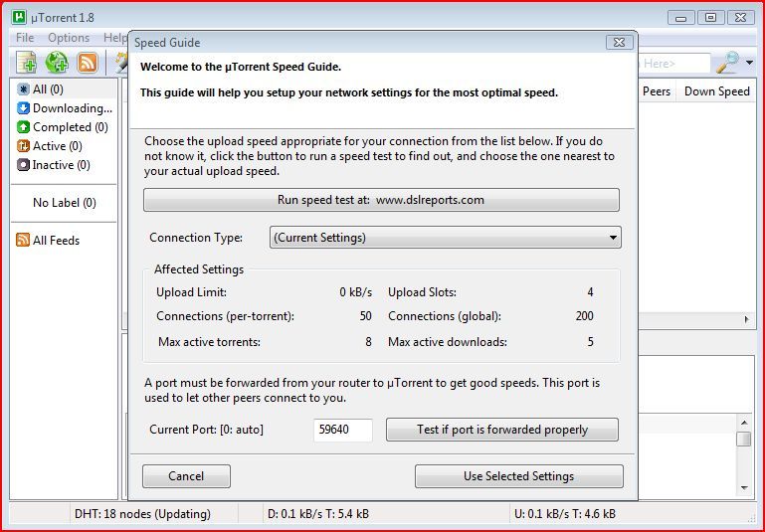The image size is (765, 532).
Task: Click the Add Torrent from URL icon
Action: pos(57,63)
